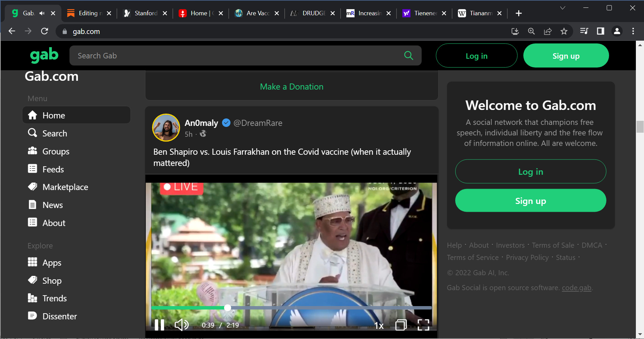644x339 pixels.
Task: Open code.gab link
Action: [x=577, y=288]
